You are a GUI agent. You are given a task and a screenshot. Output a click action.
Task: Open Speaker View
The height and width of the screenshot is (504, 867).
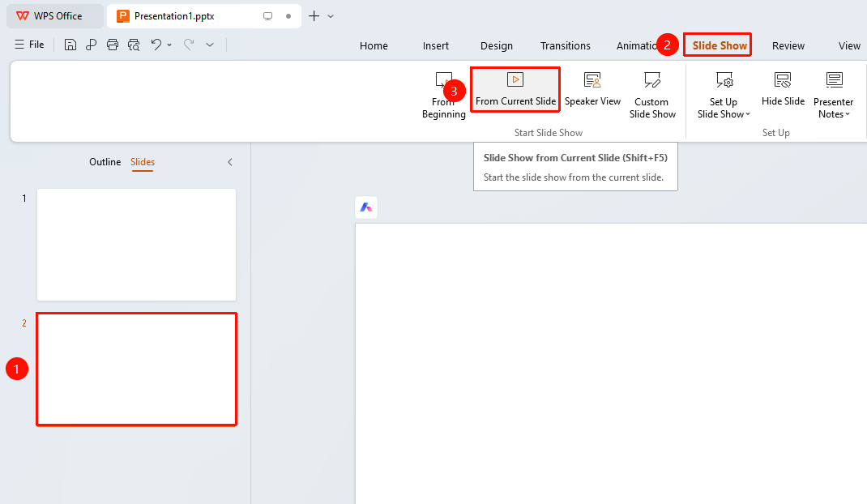[592, 90]
